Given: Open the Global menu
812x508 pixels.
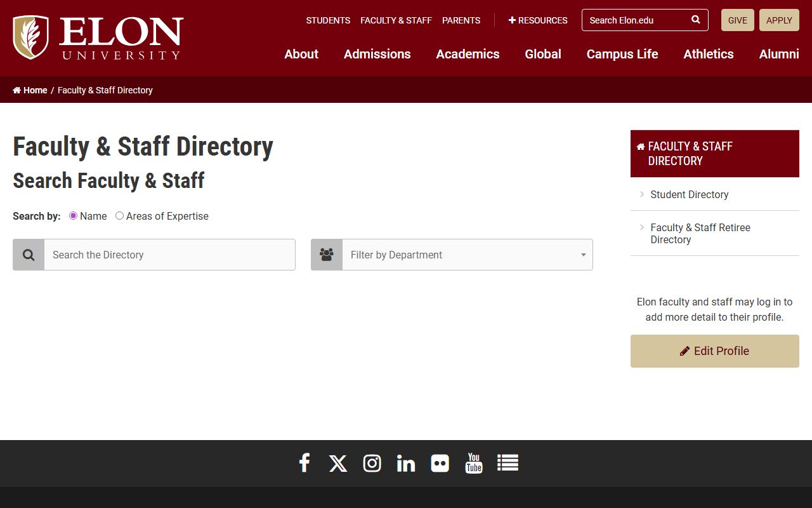Looking at the screenshot, I should 543,54.
